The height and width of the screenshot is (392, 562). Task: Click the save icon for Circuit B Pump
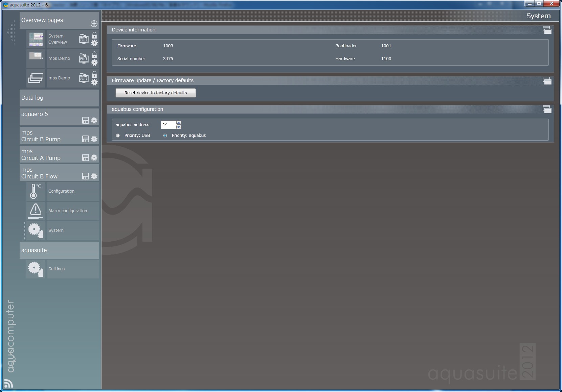[86, 139]
